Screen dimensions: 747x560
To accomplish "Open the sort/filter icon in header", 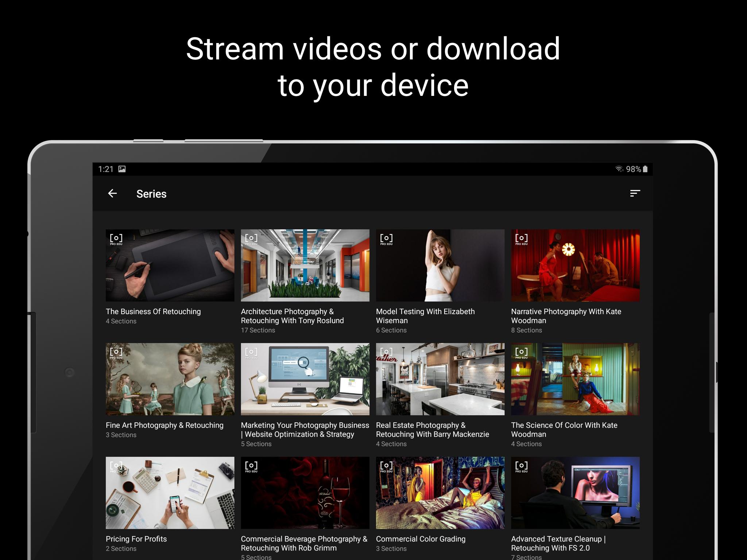I will tap(635, 193).
